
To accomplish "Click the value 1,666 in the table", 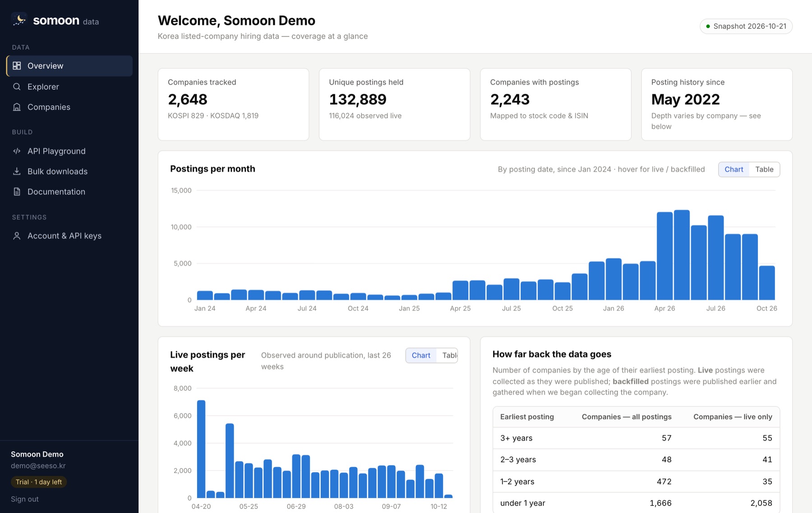I will pyautogui.click(x=660, y=503).
